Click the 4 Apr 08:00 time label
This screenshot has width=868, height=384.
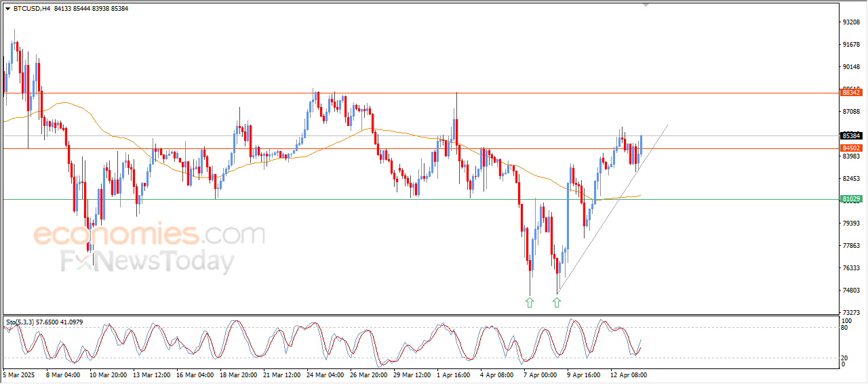click(497, 375)
